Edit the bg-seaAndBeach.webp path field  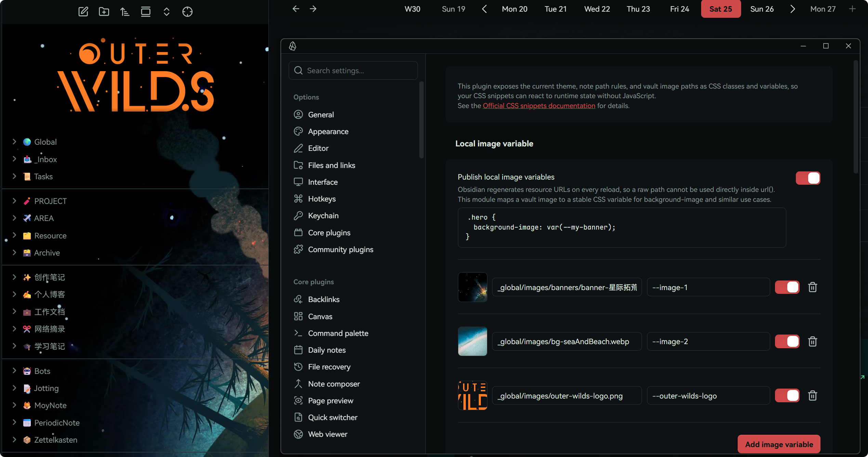click(567, 341)
